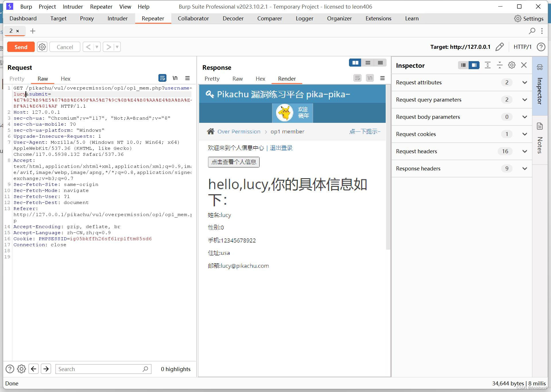Click the Pikachu avatar thumbnail
Viewport: 551px width, 392px height.
coord(285,113)
